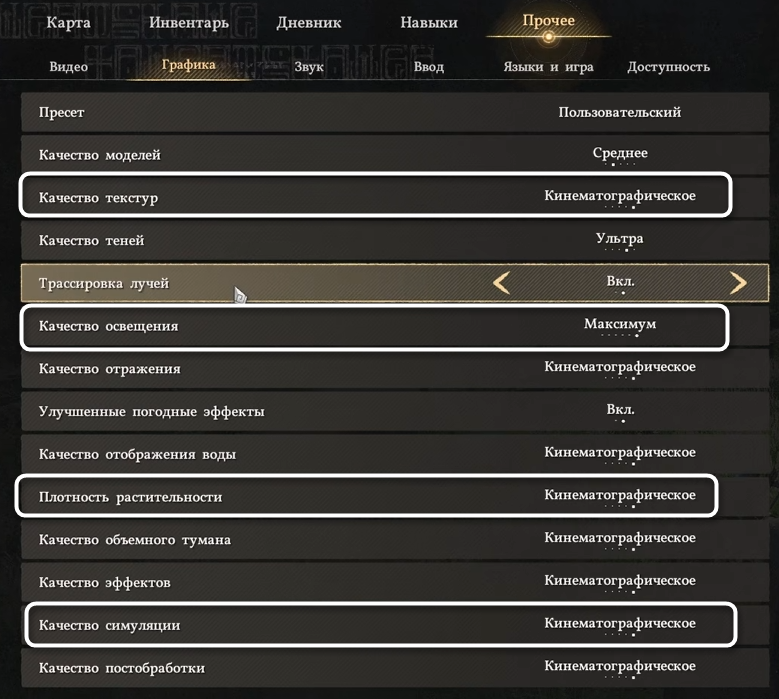Select the Ввод settings sub-tab
Viewport: 779px width, 699px height.
[x=429, y=67]
